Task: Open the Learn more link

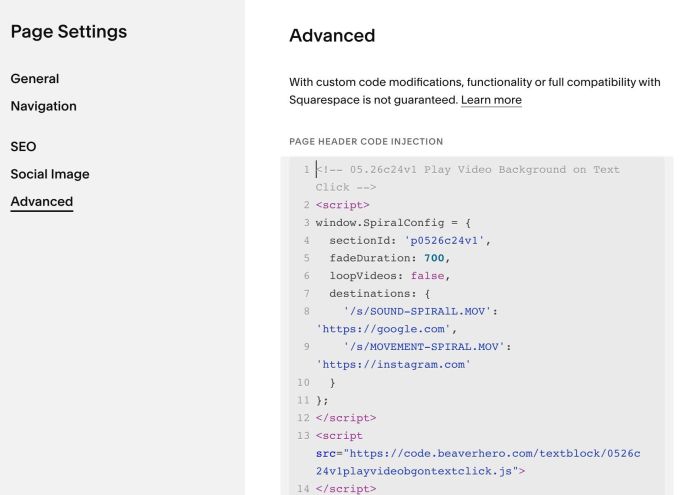Action: tap(491, 100)
